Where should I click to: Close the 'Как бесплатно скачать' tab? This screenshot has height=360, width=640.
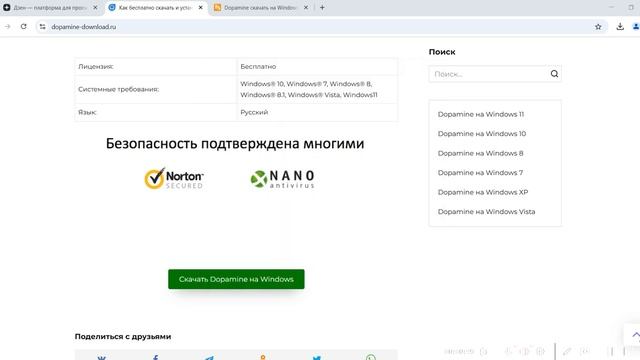200,7
